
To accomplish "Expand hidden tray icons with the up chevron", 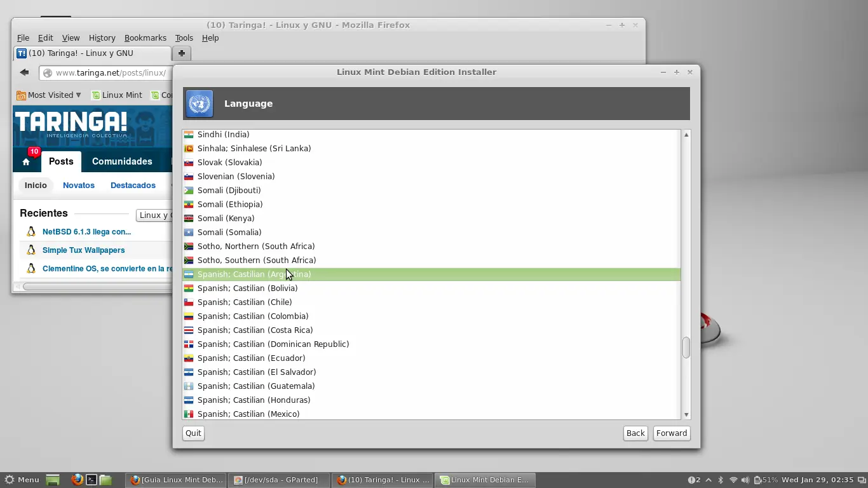I will point(709,480).
